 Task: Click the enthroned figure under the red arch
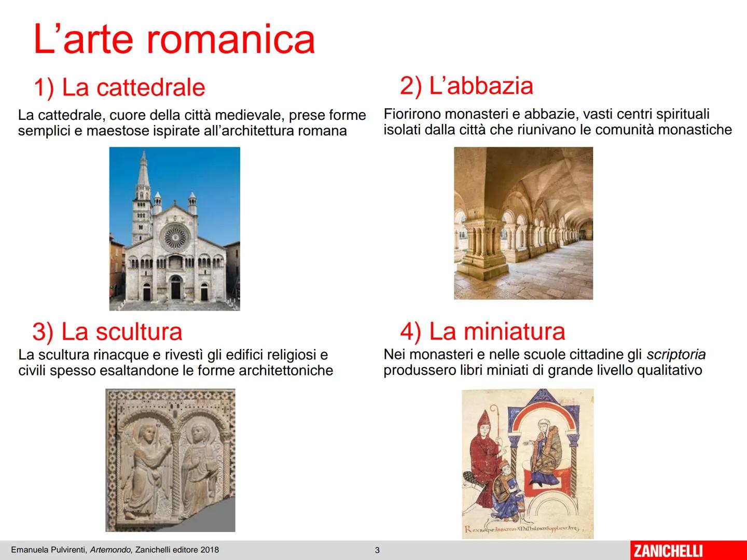546,443
